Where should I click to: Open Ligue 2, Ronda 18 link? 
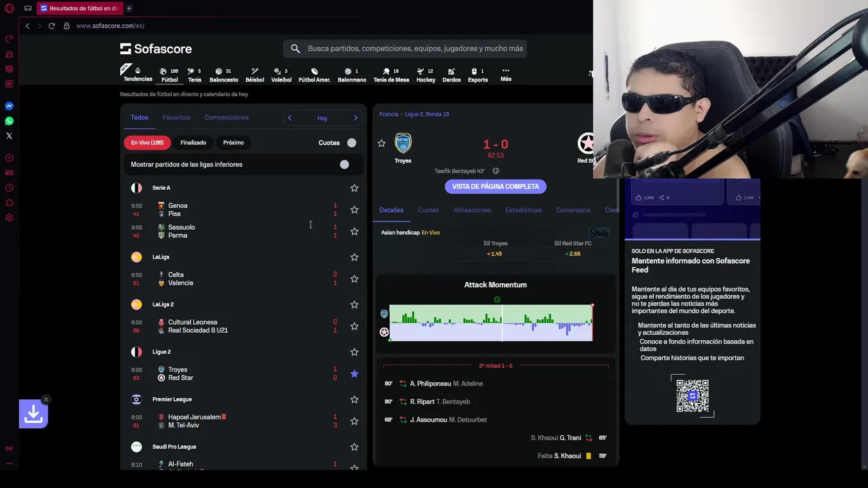click(x=427, y=114)
